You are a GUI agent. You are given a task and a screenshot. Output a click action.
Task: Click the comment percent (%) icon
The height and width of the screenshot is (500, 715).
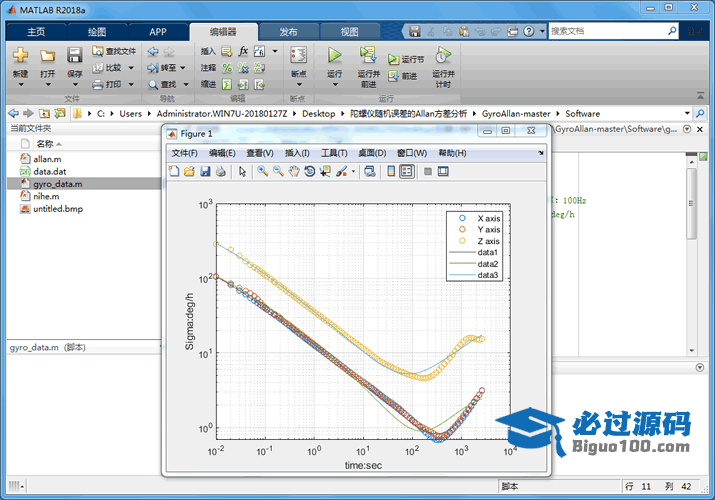tap(227, 68)
